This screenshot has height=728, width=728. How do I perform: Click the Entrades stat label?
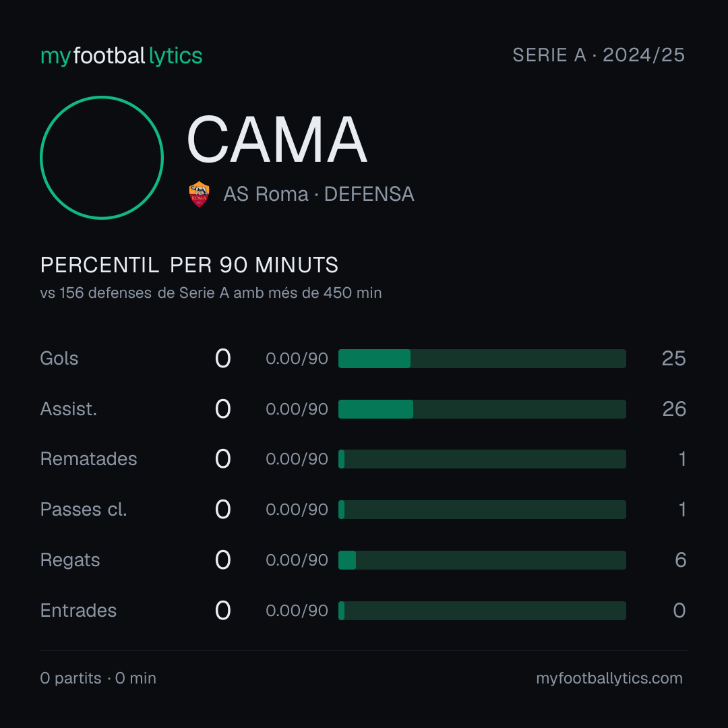click(x=78, y=611)
